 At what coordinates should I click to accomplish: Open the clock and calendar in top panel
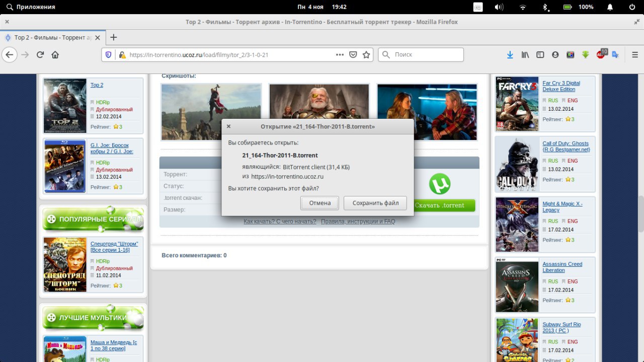point(321,7)
